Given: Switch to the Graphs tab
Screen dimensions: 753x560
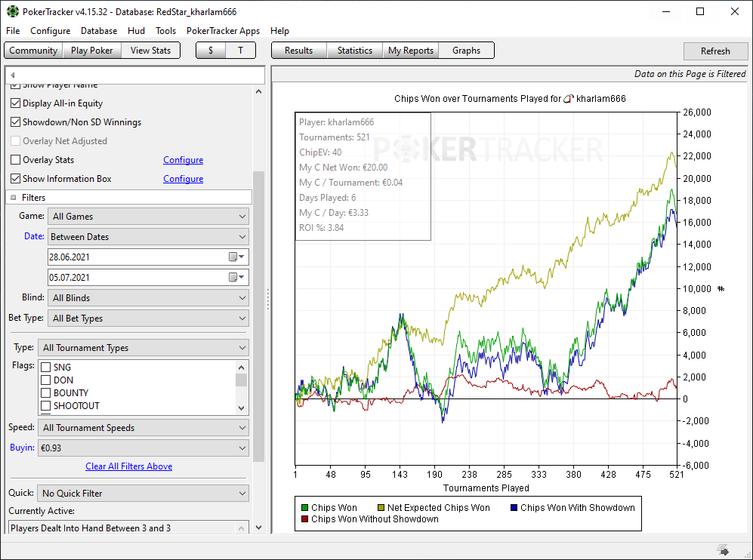Looking at the screenshot, I should pos(466,51).
